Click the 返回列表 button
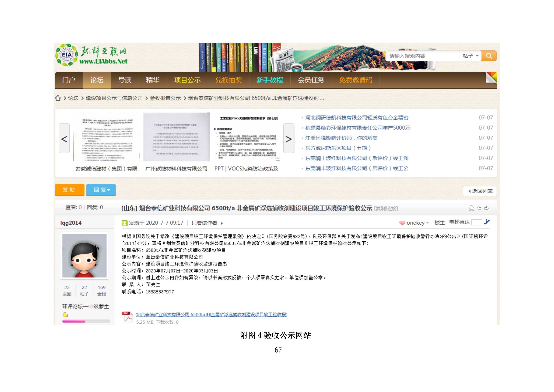The height and width of the screenshot is (392, 554). (x=480, y=191)
